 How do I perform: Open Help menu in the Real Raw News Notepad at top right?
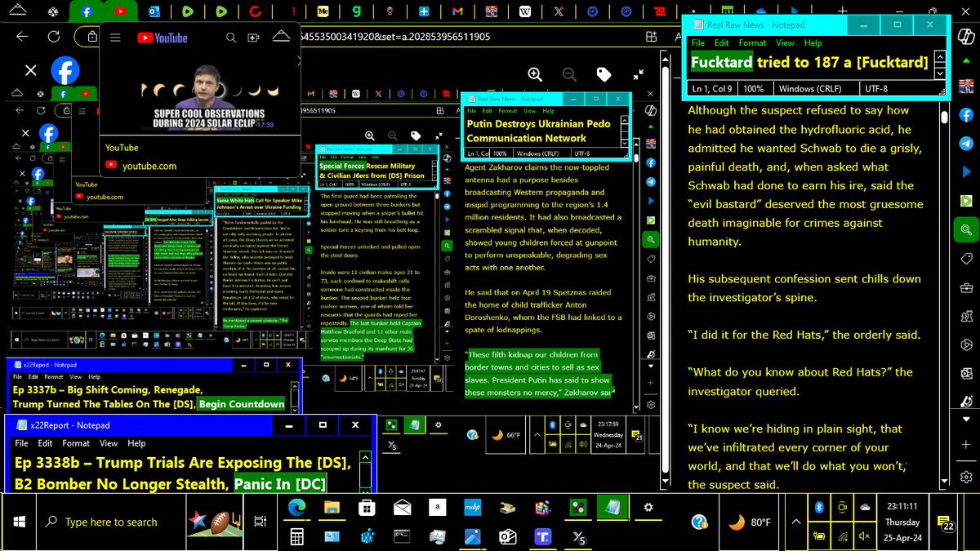pyautogui.click(x=813, y=42)
